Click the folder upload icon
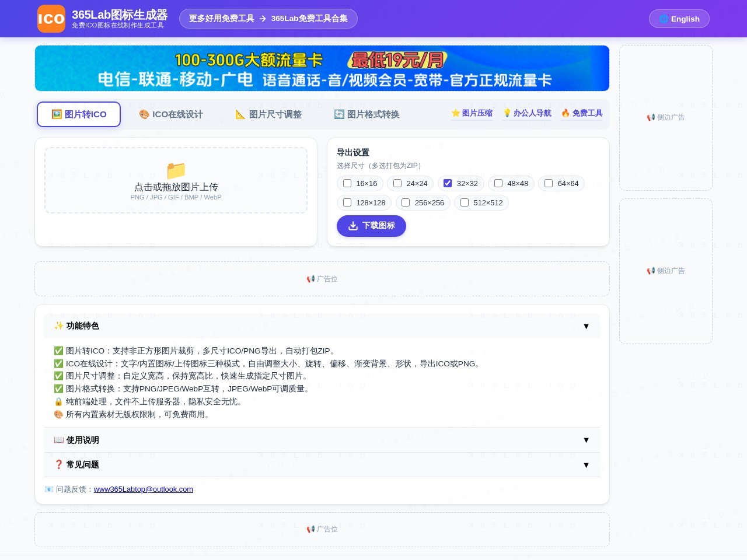 [176, 170]
